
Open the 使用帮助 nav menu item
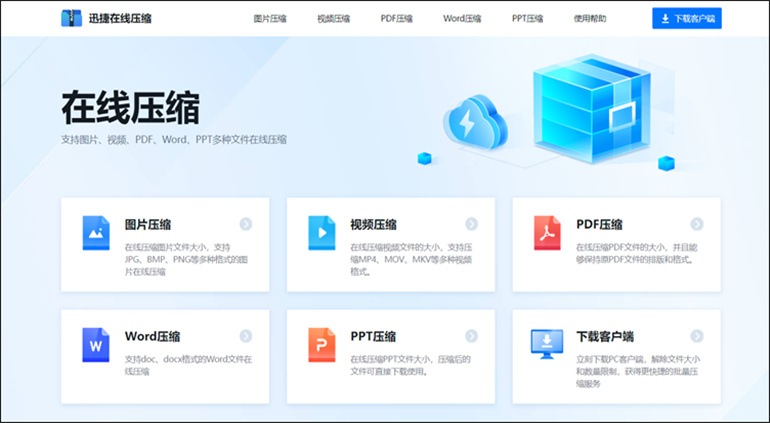590,19
